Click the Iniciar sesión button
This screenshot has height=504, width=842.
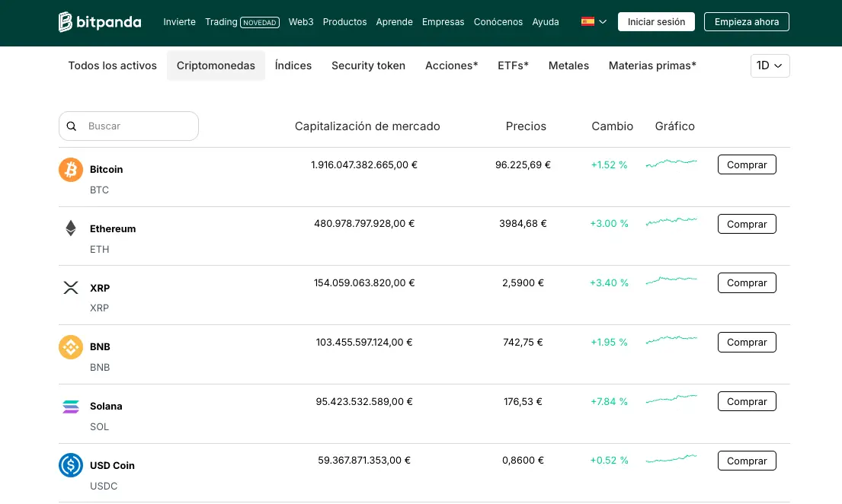[656, 22]
